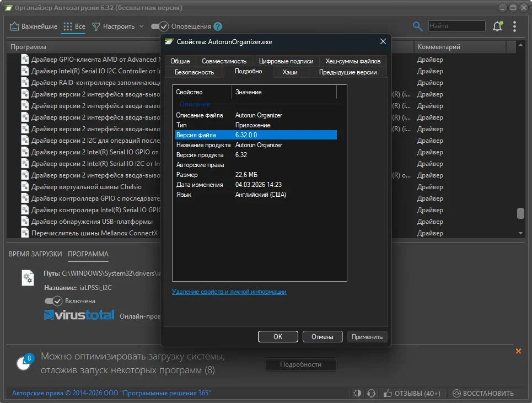Screen dimensions: 532x403
Task: Click the program list vertical scrollbar thumb
Action: click(520, 213)
